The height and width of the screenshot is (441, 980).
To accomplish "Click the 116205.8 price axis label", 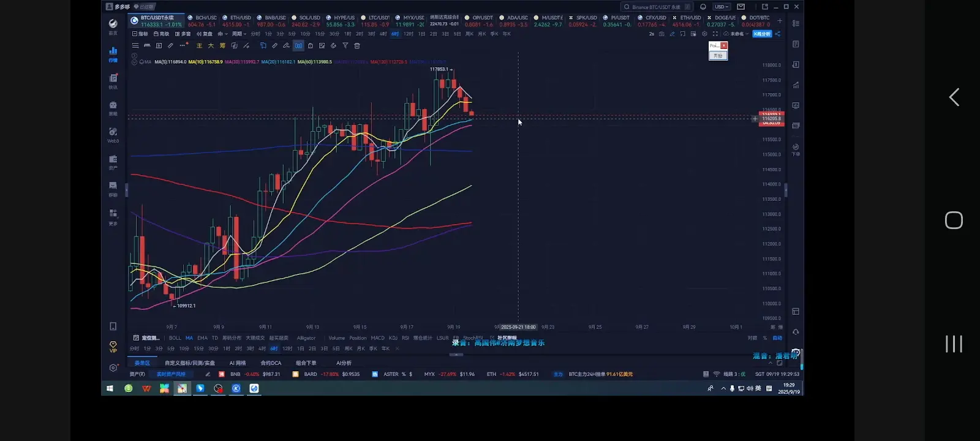I will coord(771,118).
